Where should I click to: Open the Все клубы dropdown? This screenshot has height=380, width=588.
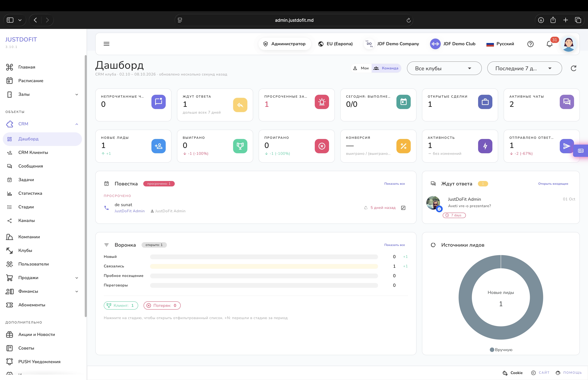tap(444, 68)
